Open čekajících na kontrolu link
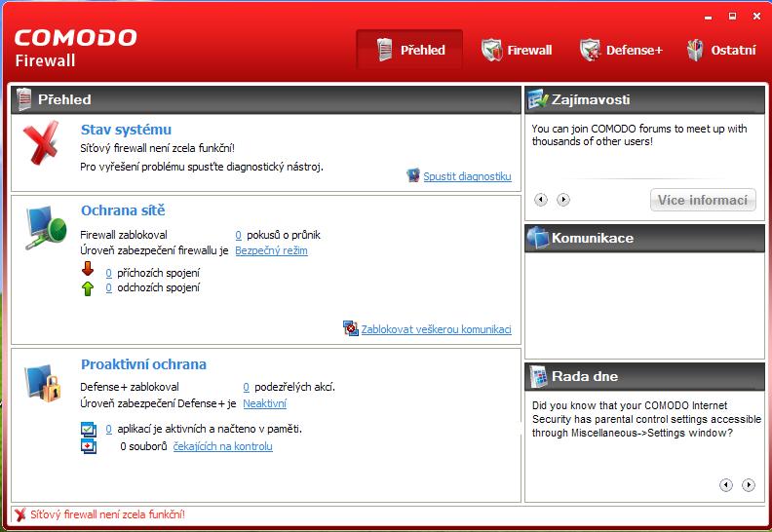Screen dimensions: 772x532 point(222,446)
